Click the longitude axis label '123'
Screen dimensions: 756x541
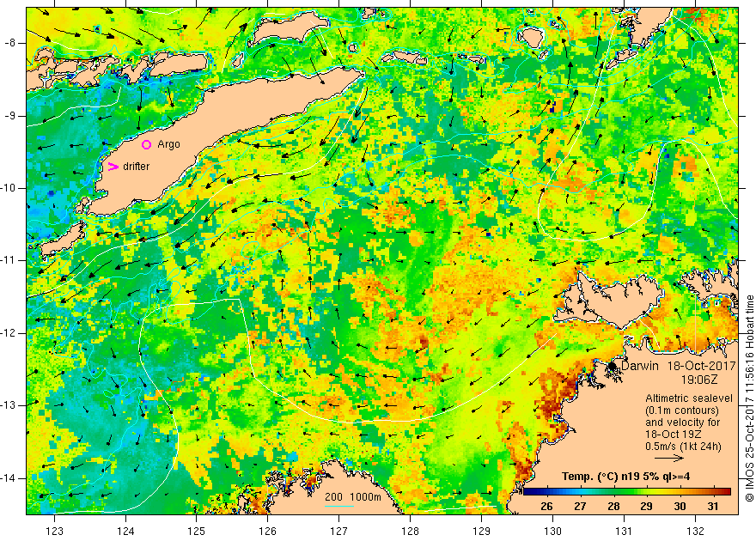[54, 532]
